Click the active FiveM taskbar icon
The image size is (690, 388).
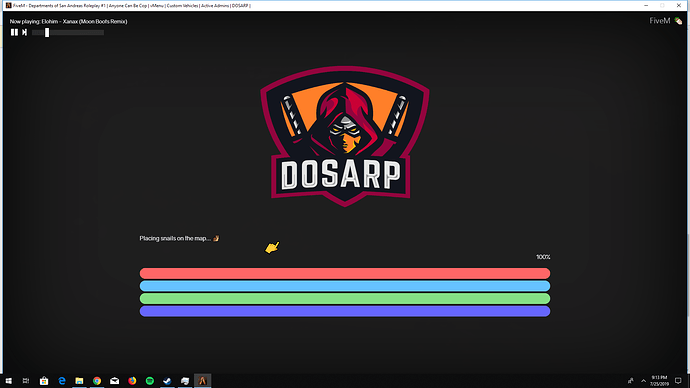click(202, 381)
